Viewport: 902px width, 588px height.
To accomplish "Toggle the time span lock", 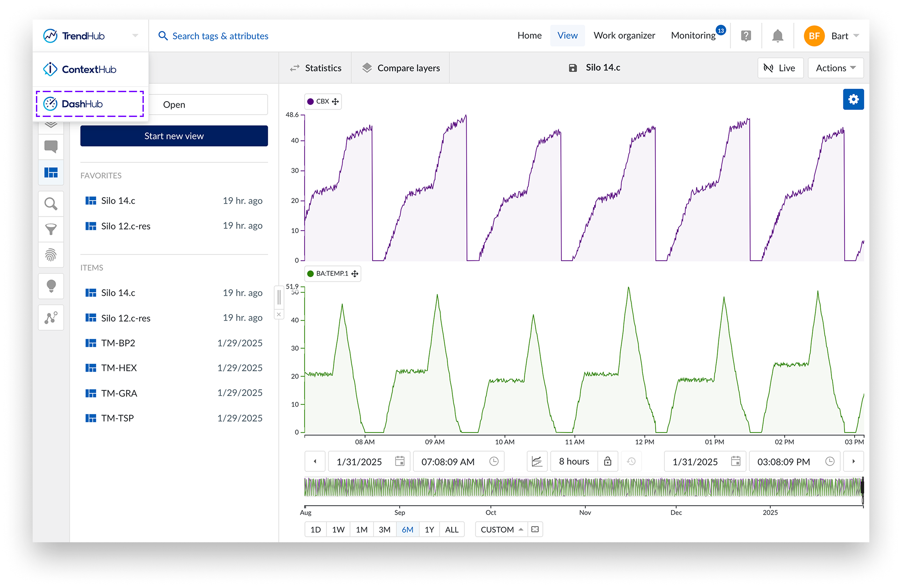I will pos(608,461).
